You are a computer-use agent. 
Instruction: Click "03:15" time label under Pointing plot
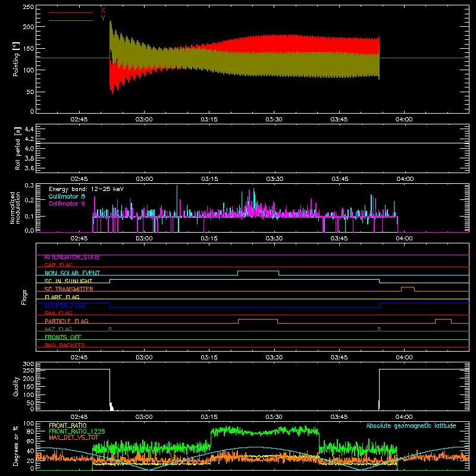tap(209, 120)
